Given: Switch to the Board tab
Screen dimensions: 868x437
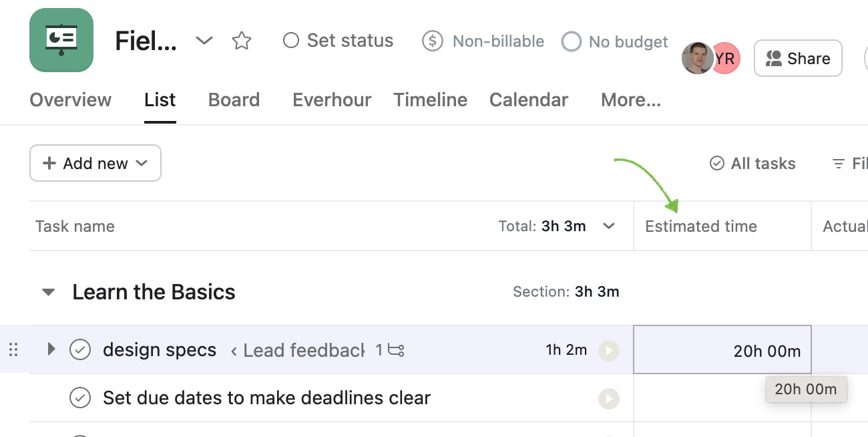Looking at the screenshot, I should [x=234, y=100].
